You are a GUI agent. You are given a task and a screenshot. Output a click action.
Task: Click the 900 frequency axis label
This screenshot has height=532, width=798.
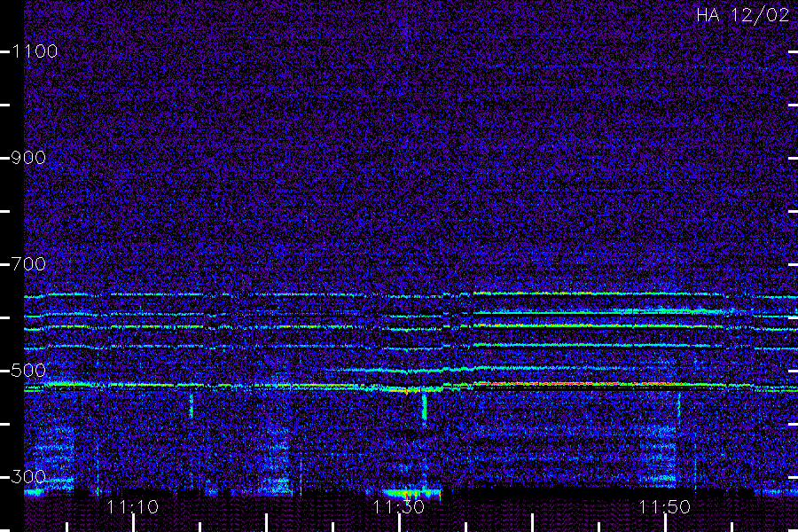28,158
